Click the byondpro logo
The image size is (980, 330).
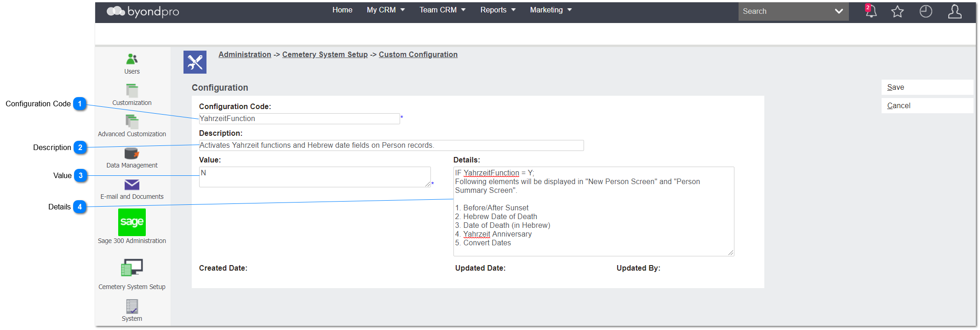(143, 12)
